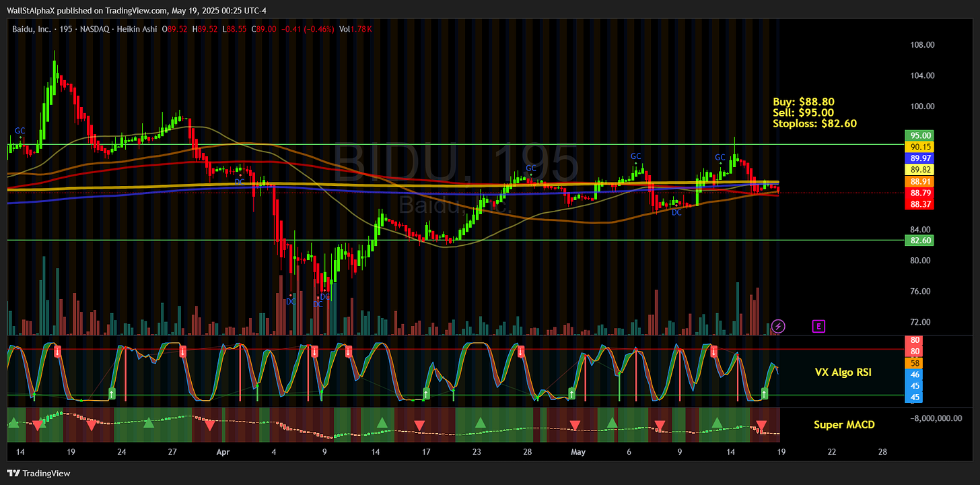Click the 22 date axis label

[832, 453]
